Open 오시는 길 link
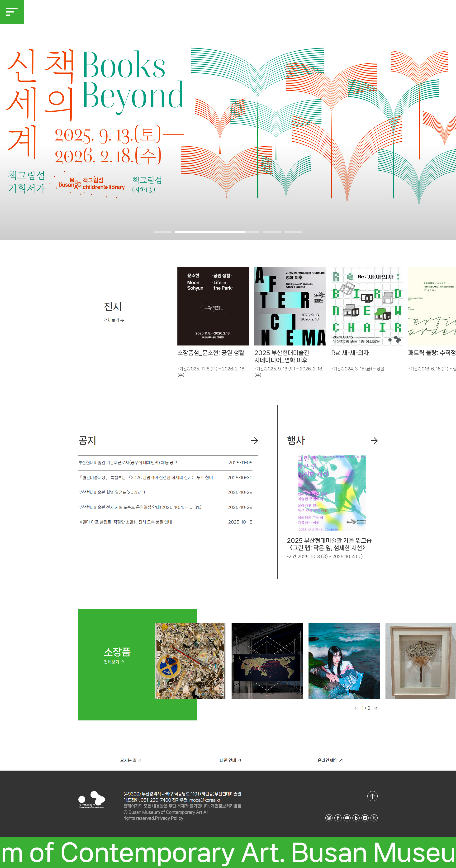 tap(131, 760)
